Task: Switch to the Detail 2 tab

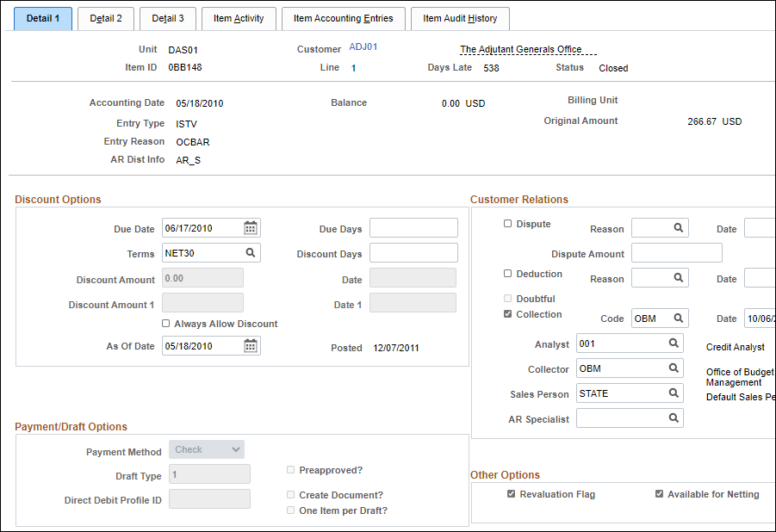Action: click(106, 18)
